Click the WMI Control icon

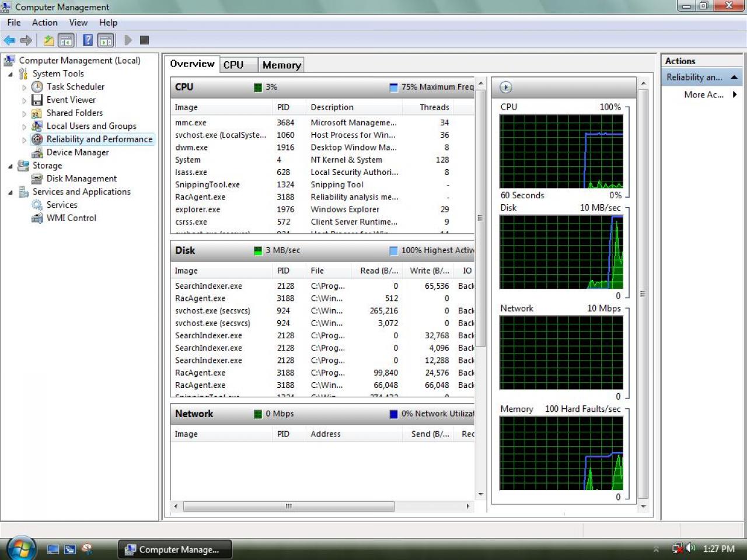tap(37, 218)
